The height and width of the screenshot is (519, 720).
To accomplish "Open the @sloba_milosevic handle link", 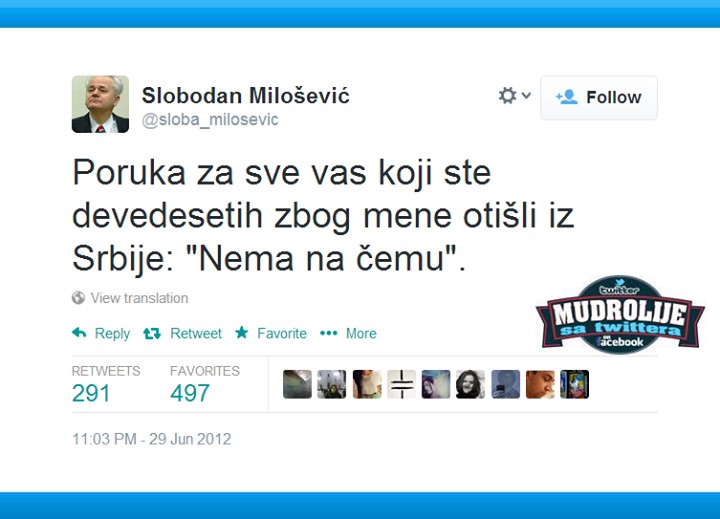I will (x=210, y=119).
